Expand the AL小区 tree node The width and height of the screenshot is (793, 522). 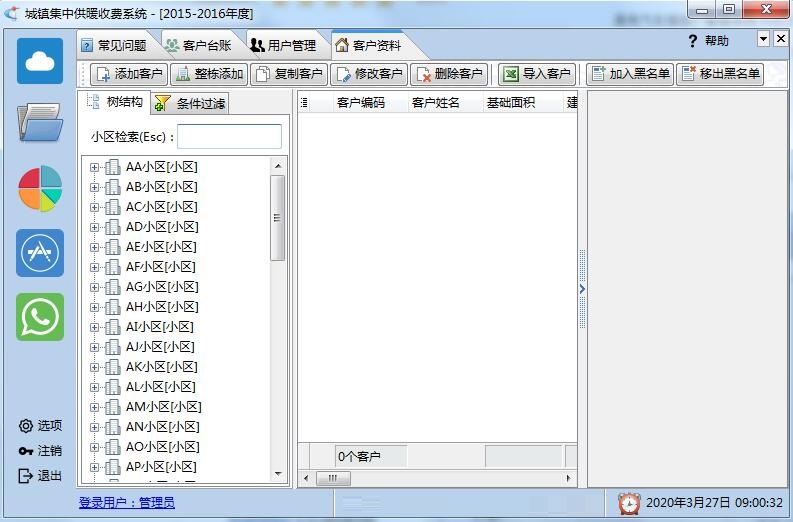coord(94,387)
